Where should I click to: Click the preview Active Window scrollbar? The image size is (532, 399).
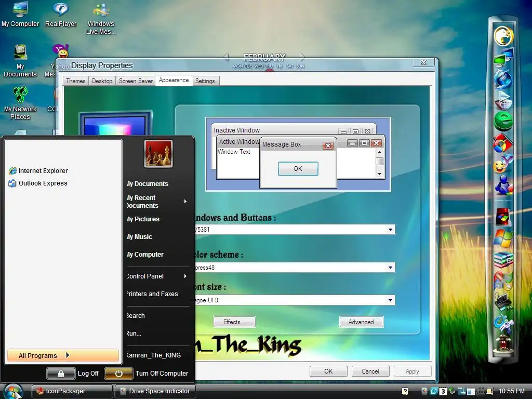coord(379,163)
